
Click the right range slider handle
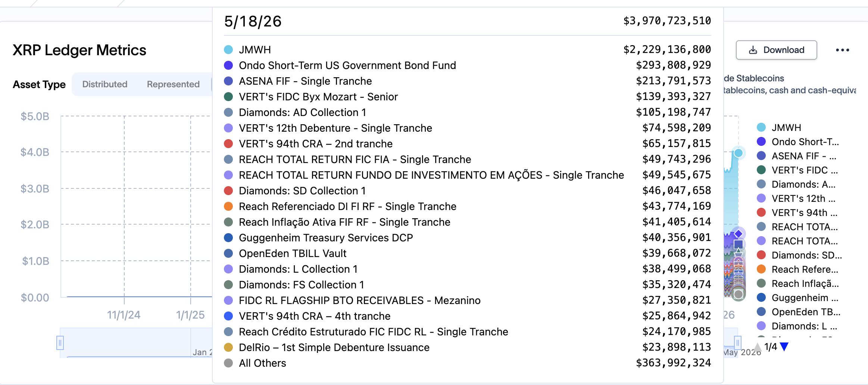[737, 342]
